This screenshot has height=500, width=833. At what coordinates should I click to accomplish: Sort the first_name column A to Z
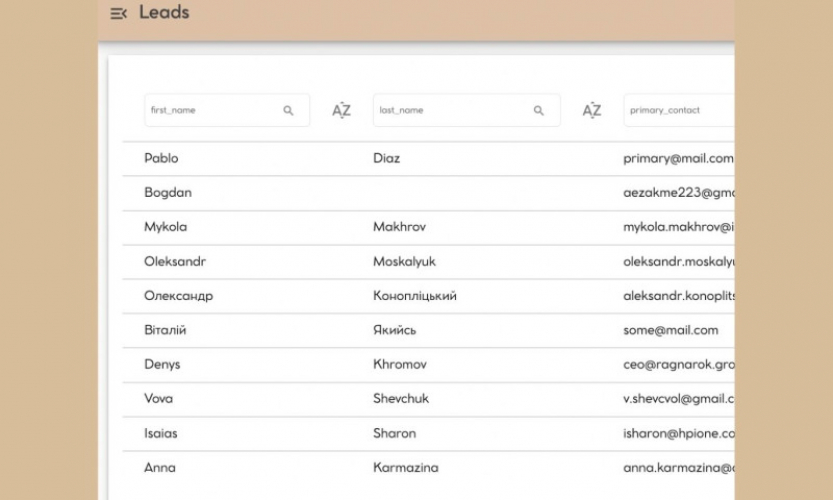pyautogui.click(x=341, y=110)
